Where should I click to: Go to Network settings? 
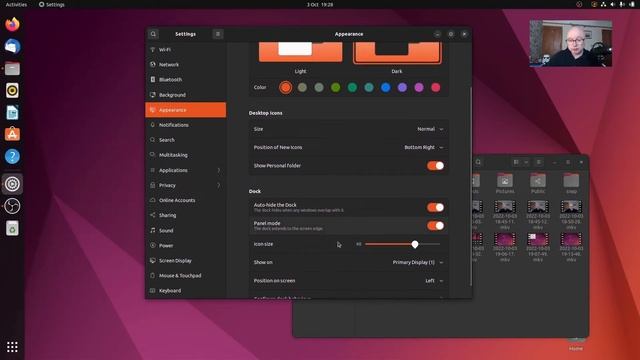[186, 64]
